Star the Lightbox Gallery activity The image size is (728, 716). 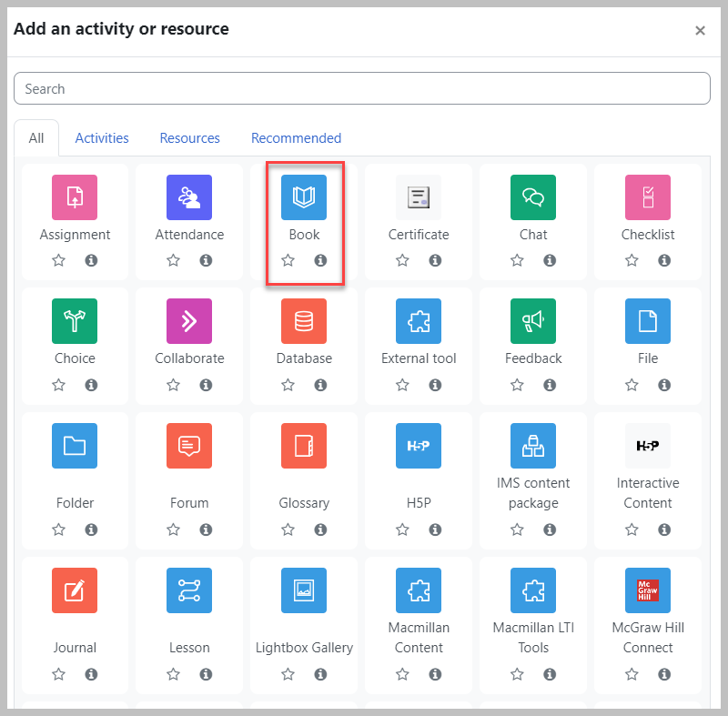coord(288,674)
